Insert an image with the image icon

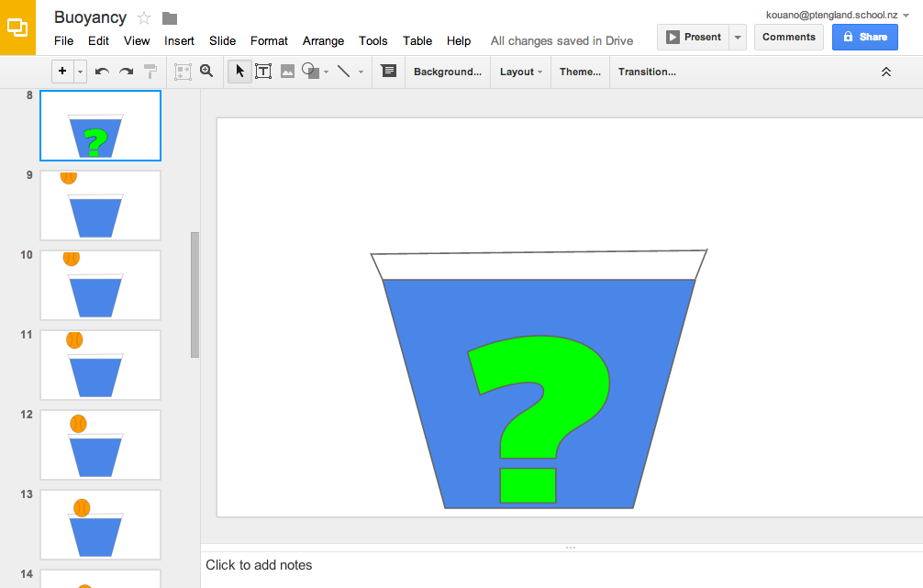coord(287,72)
